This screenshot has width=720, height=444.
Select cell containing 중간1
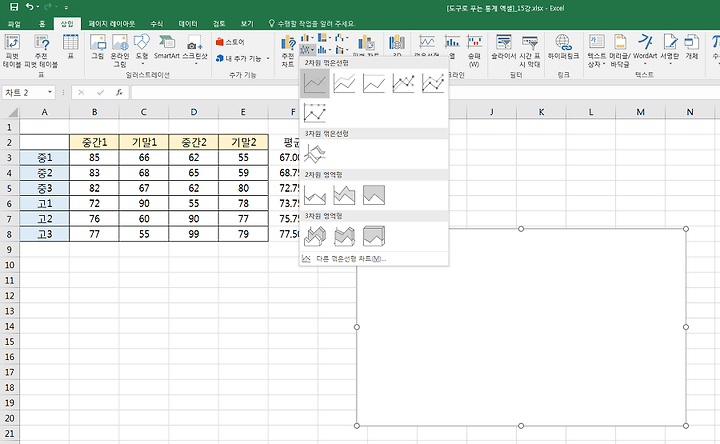[x=94, y=142]
